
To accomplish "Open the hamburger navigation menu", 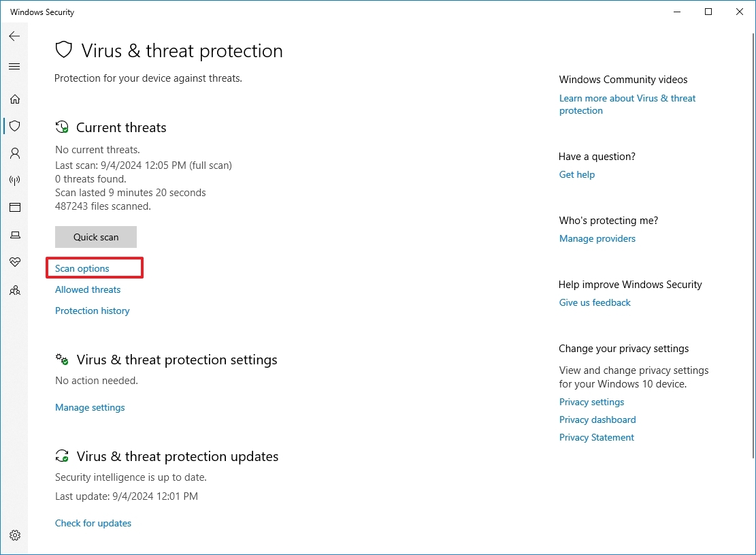I will tap(14, 67).
